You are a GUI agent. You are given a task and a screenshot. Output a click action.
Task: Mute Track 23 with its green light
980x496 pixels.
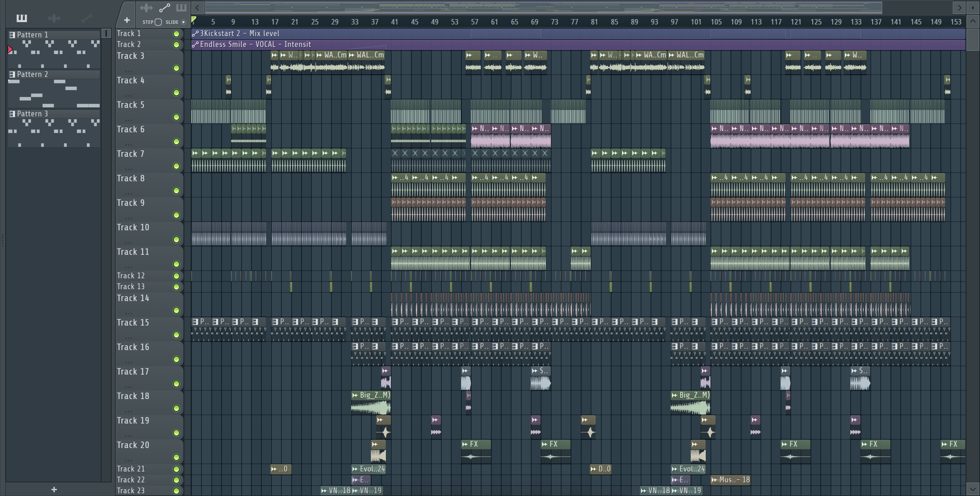click(176, 491)
